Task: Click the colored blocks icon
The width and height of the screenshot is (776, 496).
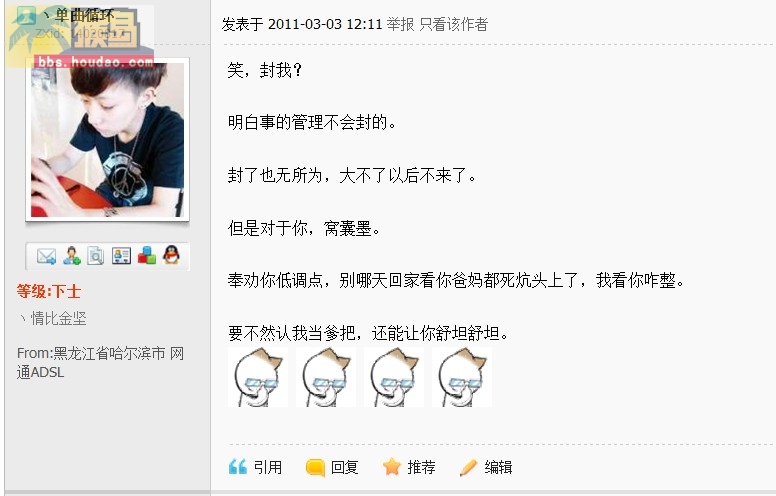Action: point(146,255)
